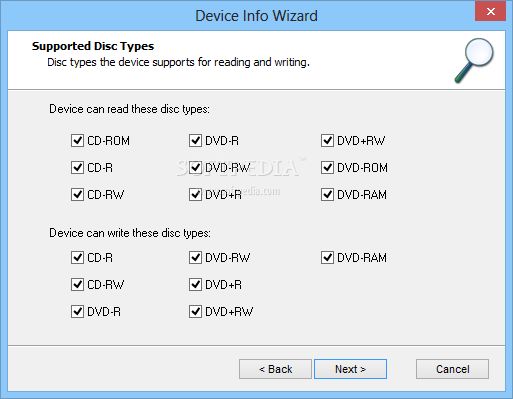The width and height of the screenshot is (513, 399).
Task: Close the Device Info Wizard window
Action: tap(491, 12)
